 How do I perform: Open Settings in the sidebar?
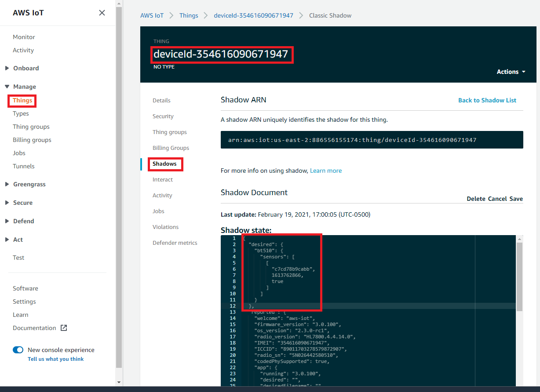point(24,301)
